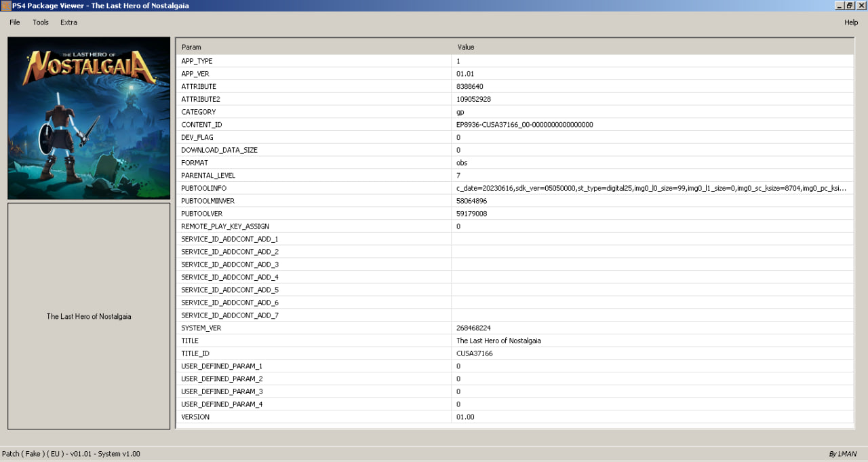Select the USER_DEFINED_PARAM_1 row
This screenshot has width=868, height=462.
click(x=515, y=366)
